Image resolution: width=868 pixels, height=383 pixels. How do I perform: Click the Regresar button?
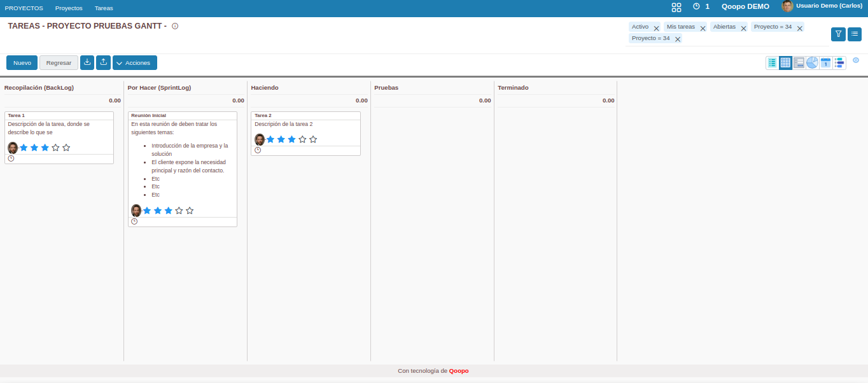[x=59, y=62]
